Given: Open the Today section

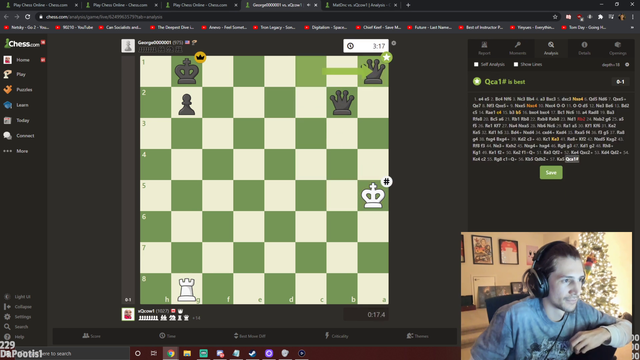Looking at the screenshot, I should click(x=22, y=120).
